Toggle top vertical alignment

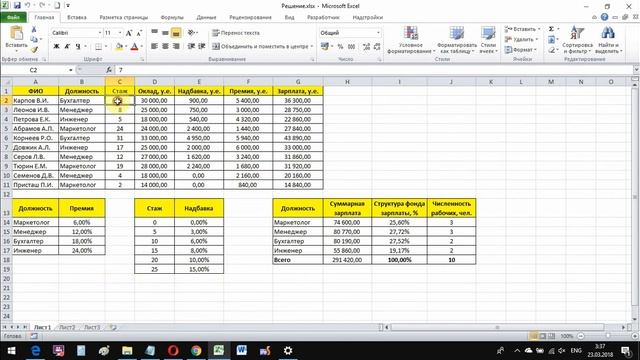(155, 32)
